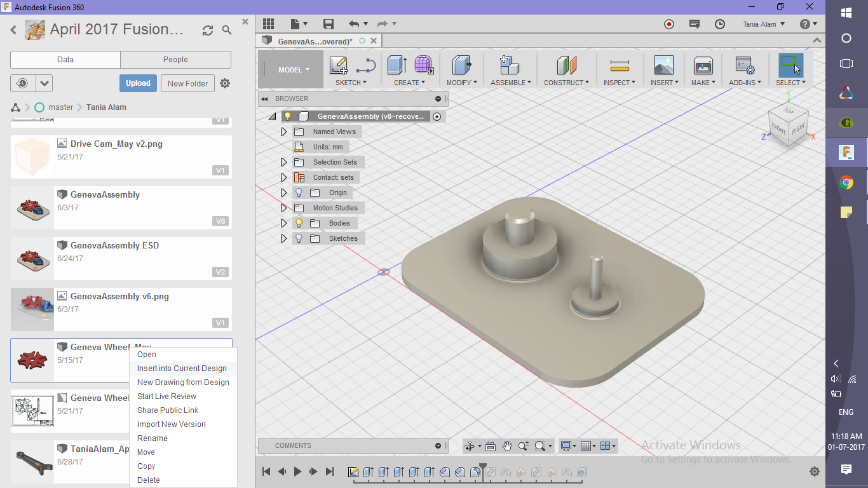Screen dimensions: 868x488
Task: Click the Inspect measure ruler icon
Action: click(619, 65)
